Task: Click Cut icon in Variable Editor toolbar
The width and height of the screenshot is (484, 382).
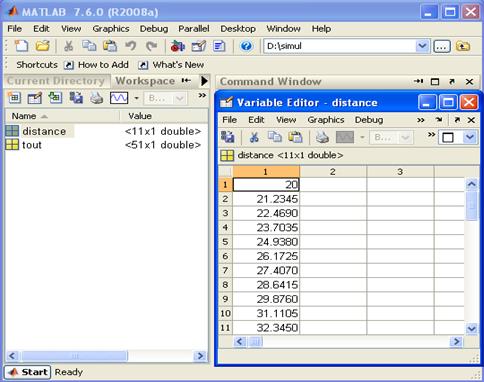Action: 254,137
